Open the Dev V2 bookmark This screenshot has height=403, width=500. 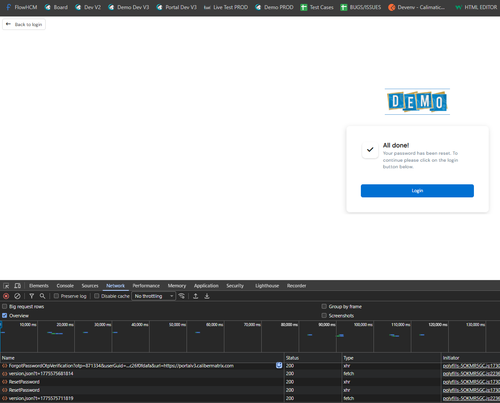point(88,7)
